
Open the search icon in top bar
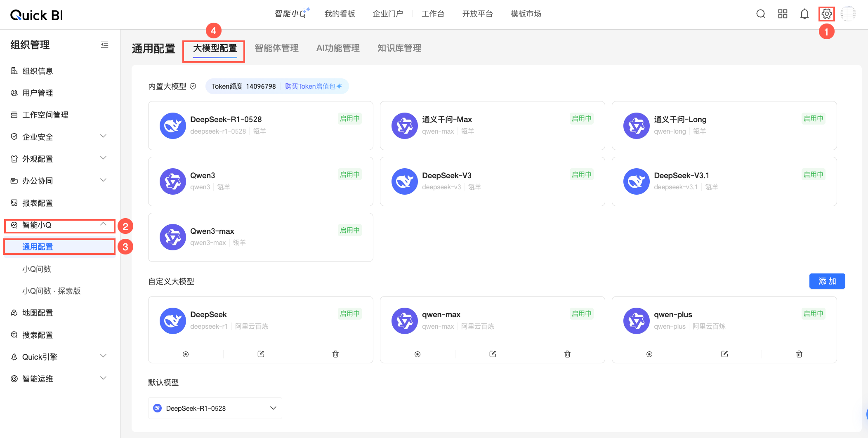(x=761, y=14)
